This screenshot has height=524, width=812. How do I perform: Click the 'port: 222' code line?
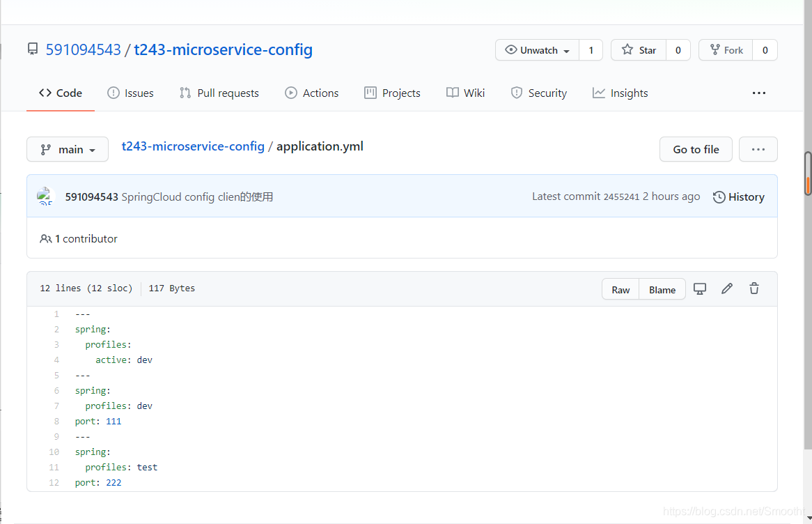pos(98,482)
